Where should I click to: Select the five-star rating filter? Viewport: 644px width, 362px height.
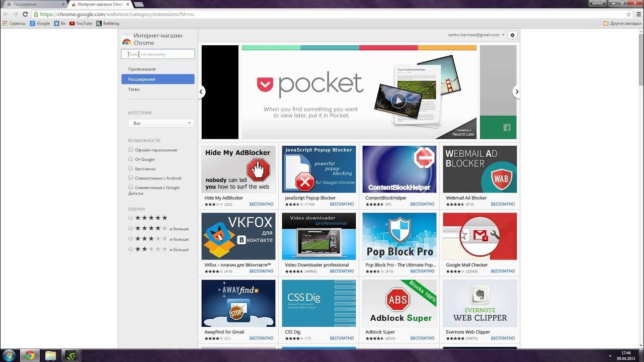pyautogui.click(x=131, y=218)
